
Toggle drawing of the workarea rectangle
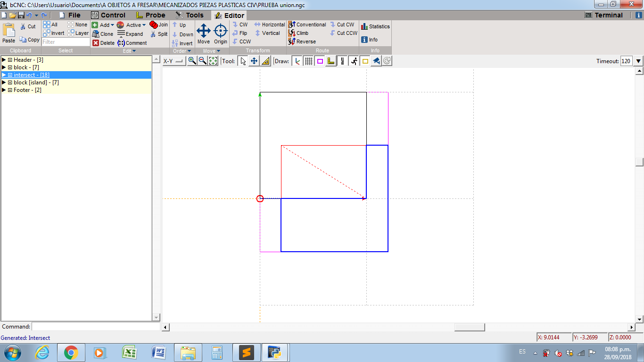coord(365,61)
